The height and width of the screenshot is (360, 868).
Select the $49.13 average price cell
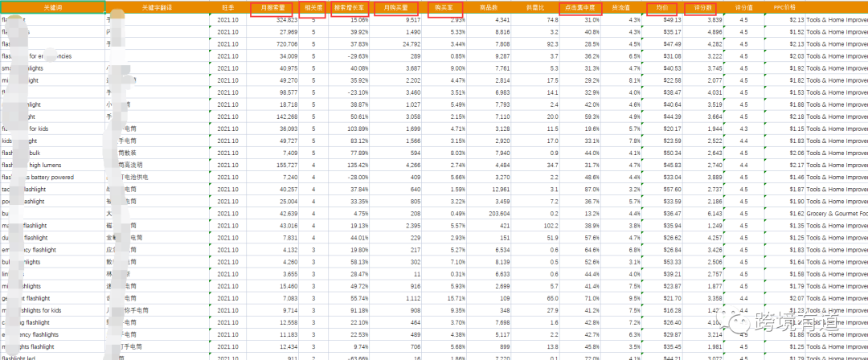[661, 20]
